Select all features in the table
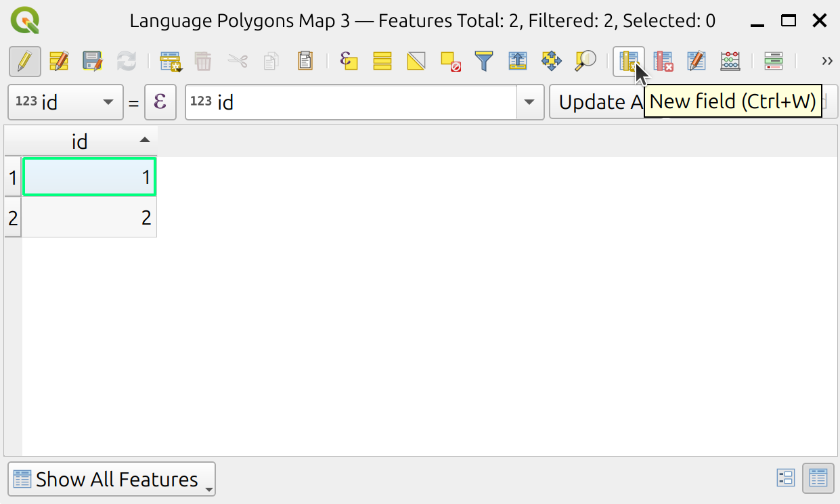 (x=382, y=62)
